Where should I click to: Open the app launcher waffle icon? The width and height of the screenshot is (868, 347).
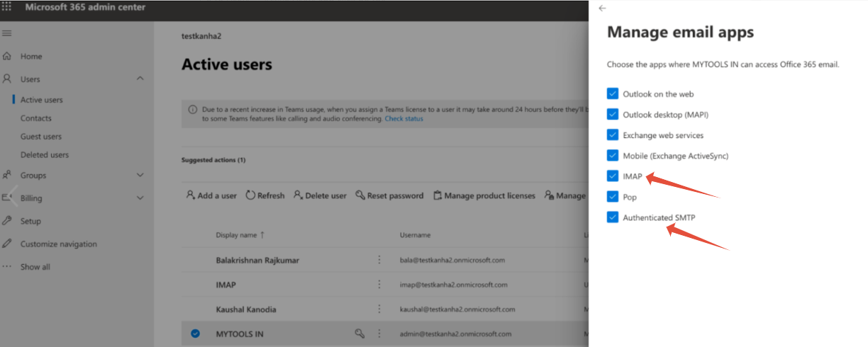coord(6,6)
